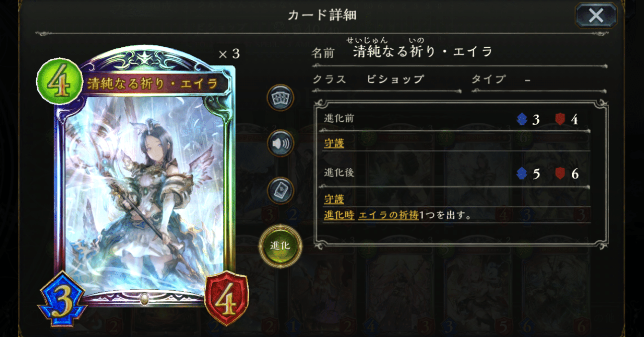Open the 進化時 keyword link

click(339, 215)
